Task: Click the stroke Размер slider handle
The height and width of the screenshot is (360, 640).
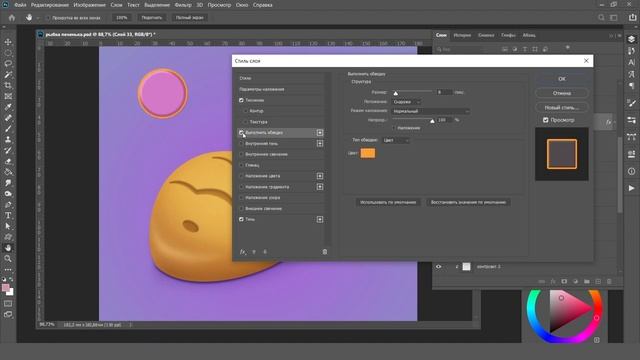Action: pos(396,93)
